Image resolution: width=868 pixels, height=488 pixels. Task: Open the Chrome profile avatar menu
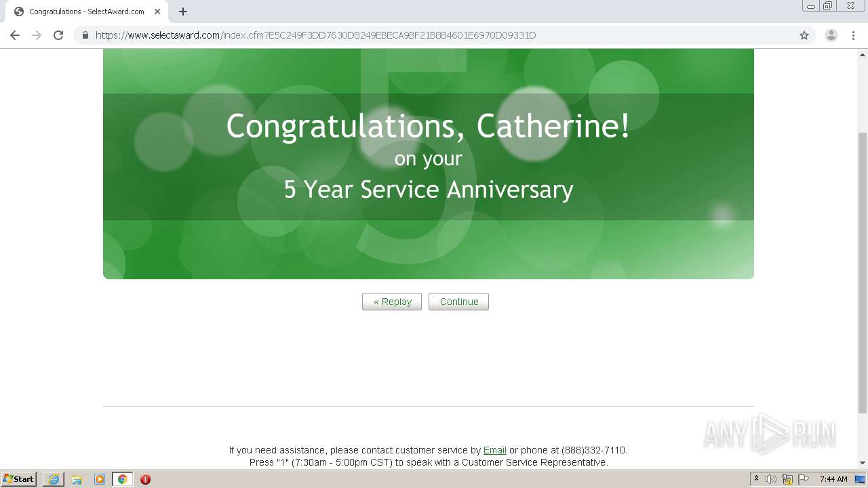[x=831, y=35]
